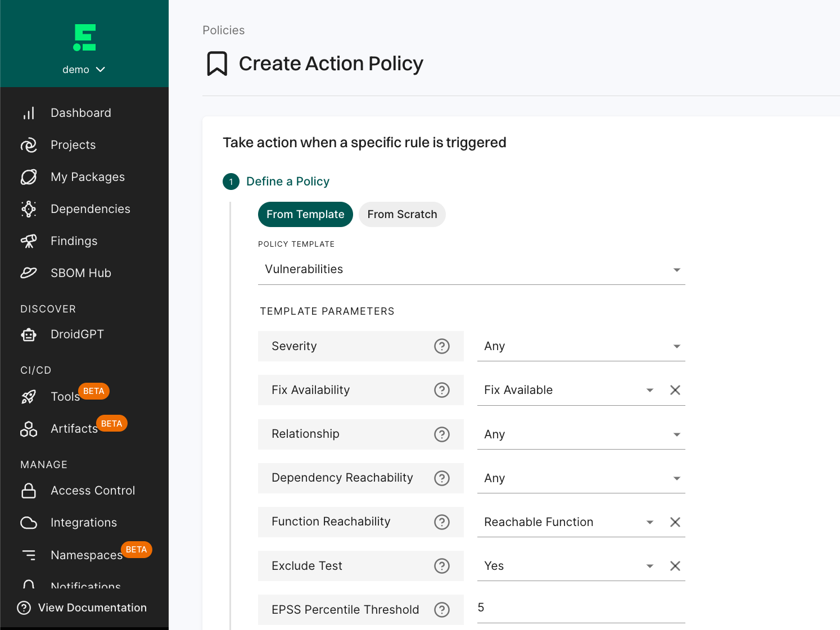Select the From Template option
Screen dimensions: 840x630
(305, 215)
